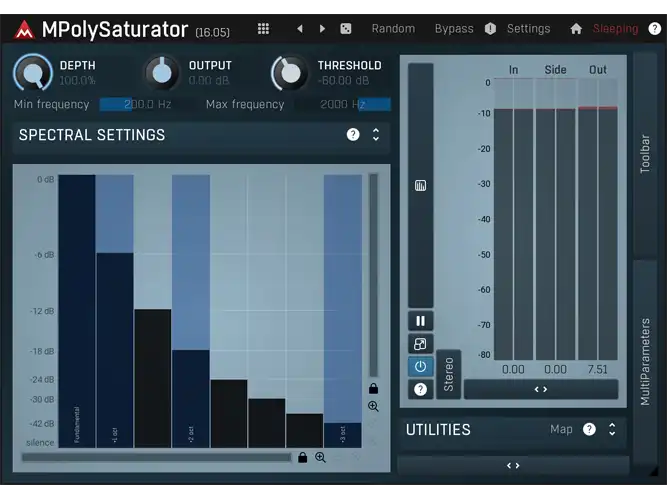This screenshot has height=500, width=667.
Task: Click the MeldaProduction logo icon
Action: [x=24, y=29]
